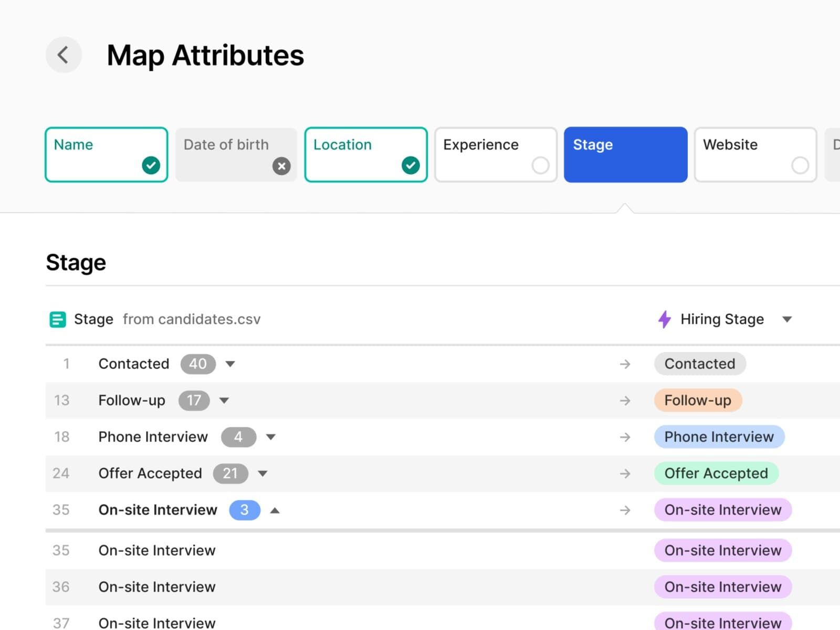Click the Map Attributes page title
Image resolution: width=840 pixels, height=630 pixels.
point(205,55)
